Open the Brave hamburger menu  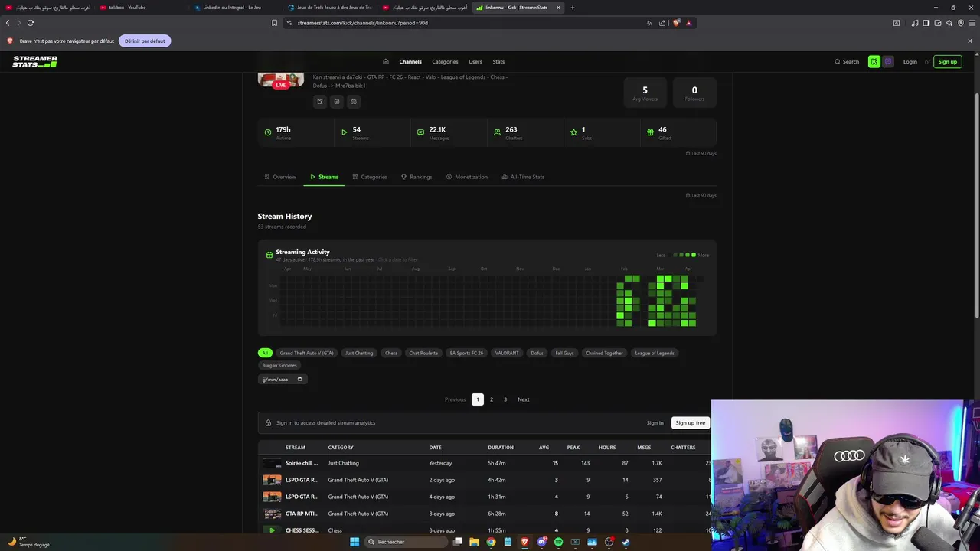pyautogui.click(x=972, y=23)
